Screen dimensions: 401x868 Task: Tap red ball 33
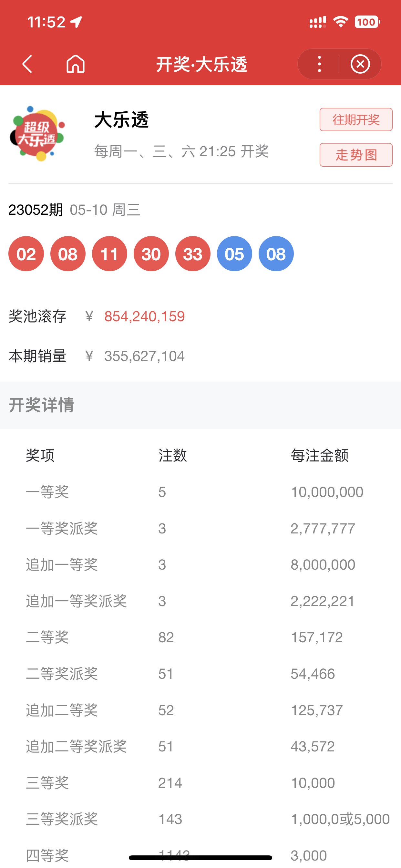click(x=193, y=254)
